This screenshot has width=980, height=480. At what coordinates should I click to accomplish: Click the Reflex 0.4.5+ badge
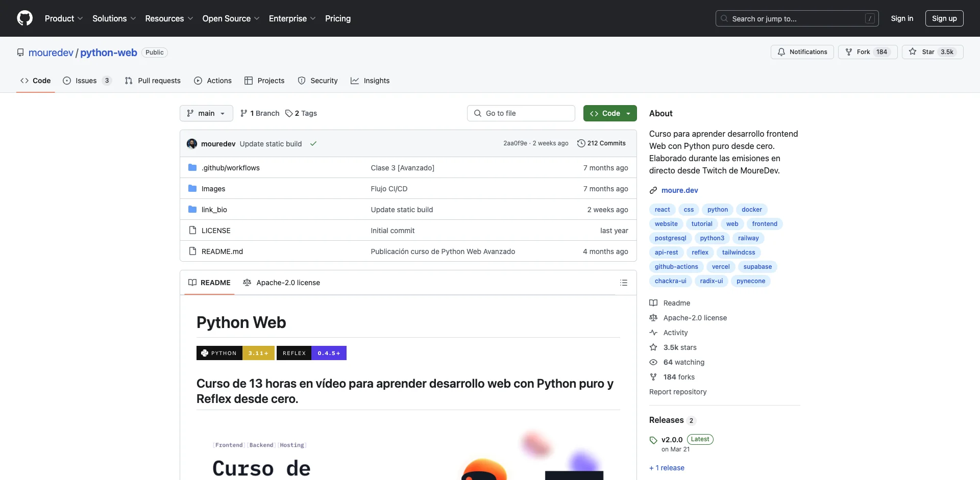coord(311,353)
